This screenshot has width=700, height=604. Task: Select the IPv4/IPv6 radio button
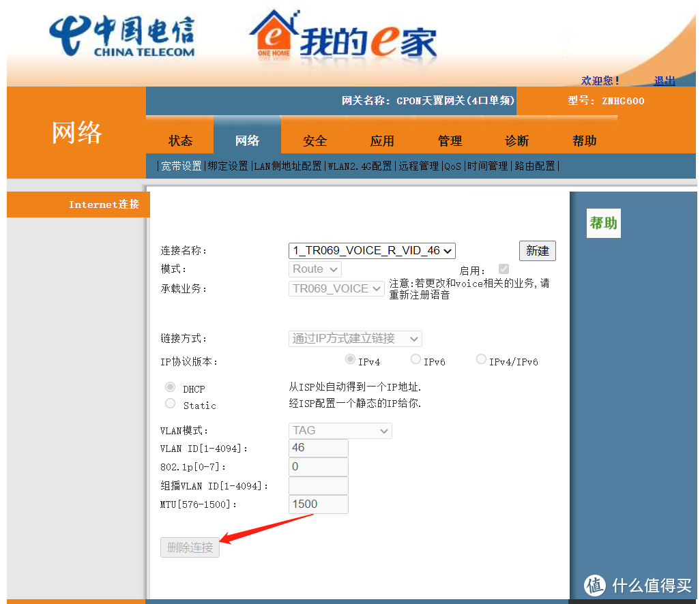pos(481,359)
